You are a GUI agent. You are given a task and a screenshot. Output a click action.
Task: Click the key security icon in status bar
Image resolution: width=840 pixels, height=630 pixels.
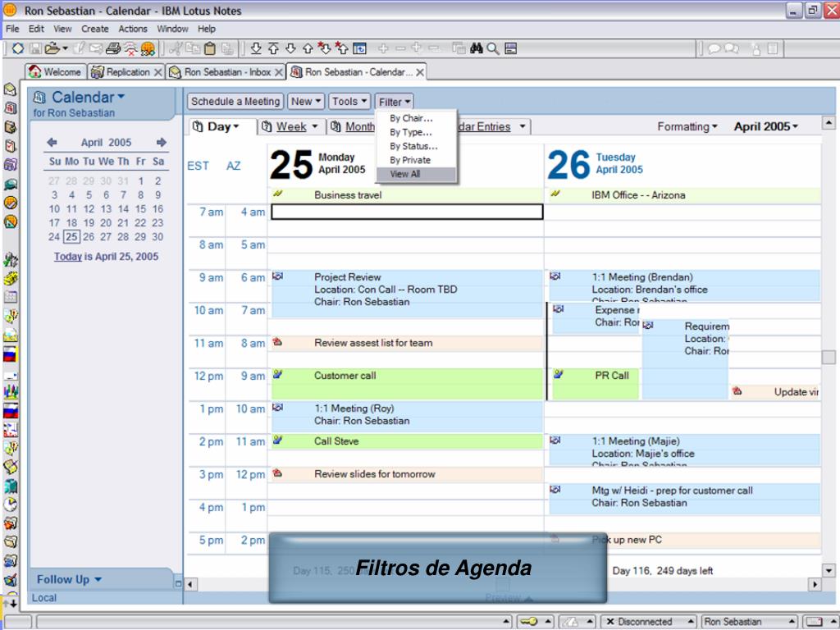(x=529, y=622)
